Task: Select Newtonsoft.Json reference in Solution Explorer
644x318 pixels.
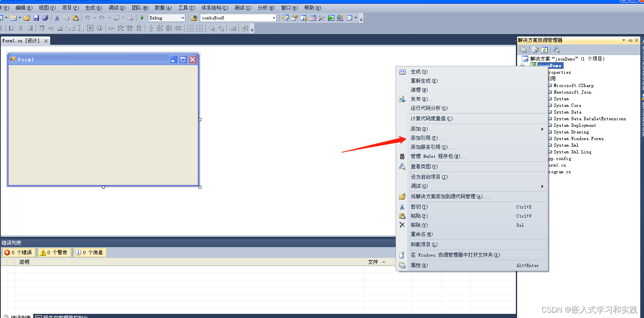Action: (573, 92)
